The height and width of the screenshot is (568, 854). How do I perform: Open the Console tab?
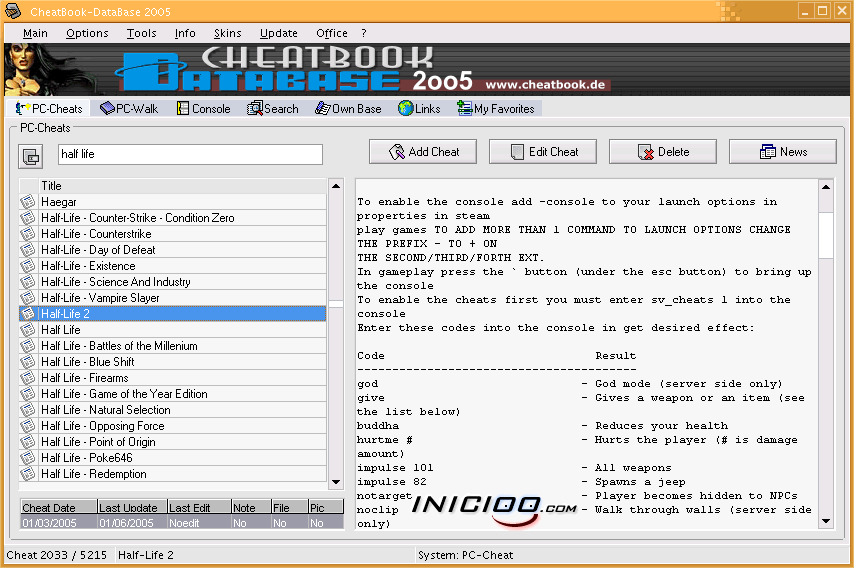tap(204, 109)
